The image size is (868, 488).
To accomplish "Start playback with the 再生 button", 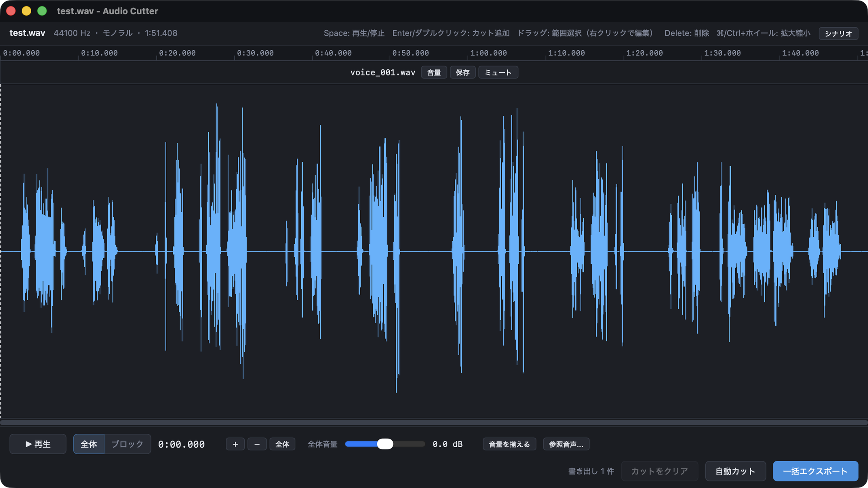I will pyautogui.click(x=38, y=444).
